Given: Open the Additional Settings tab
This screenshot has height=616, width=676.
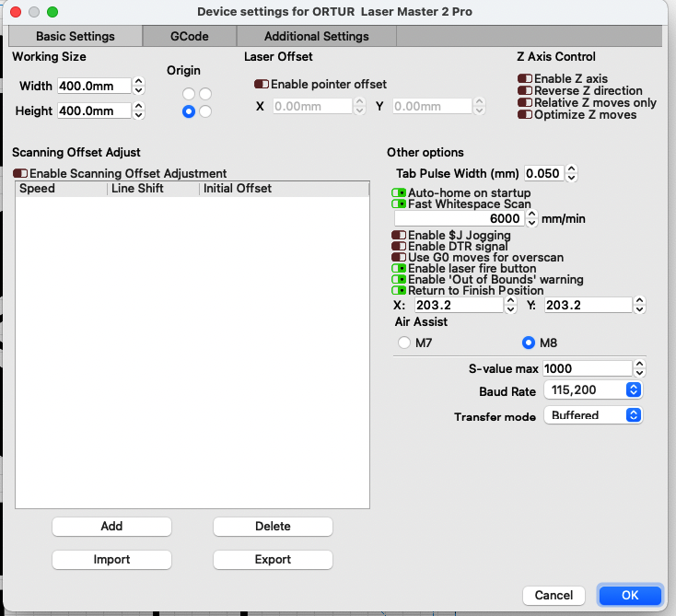Looking at the screenshot, I should coord(317,36).
